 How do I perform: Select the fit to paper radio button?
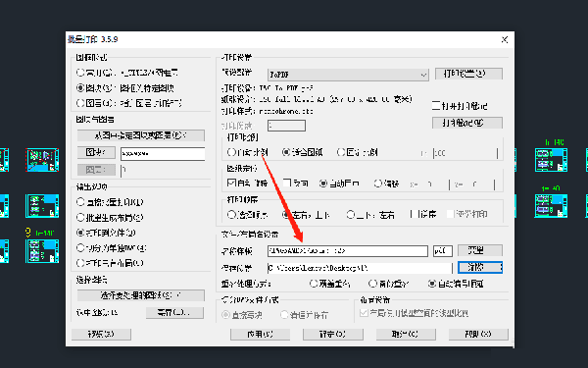pyautogui.click(x=286, y=152)
